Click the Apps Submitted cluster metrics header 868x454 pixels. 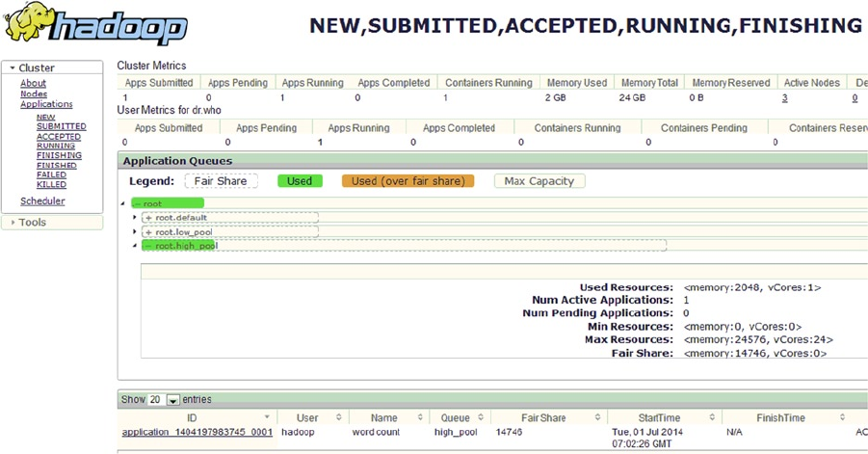pos(159,83)
